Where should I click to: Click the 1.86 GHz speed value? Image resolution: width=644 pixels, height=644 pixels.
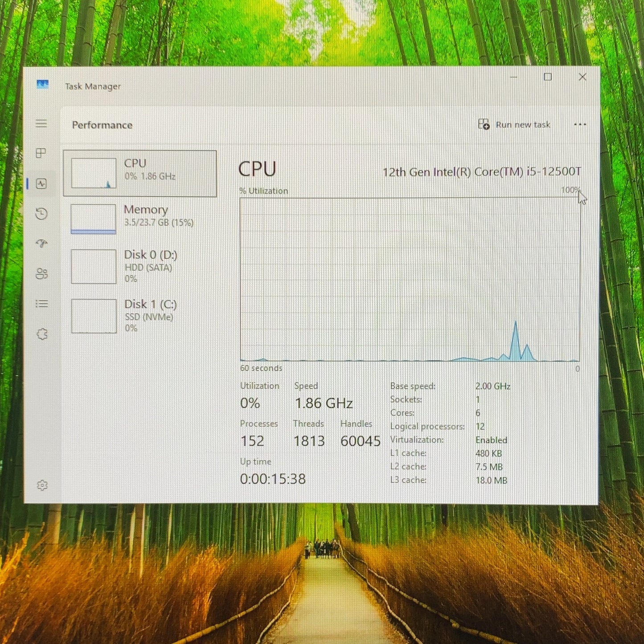(324, 403)
